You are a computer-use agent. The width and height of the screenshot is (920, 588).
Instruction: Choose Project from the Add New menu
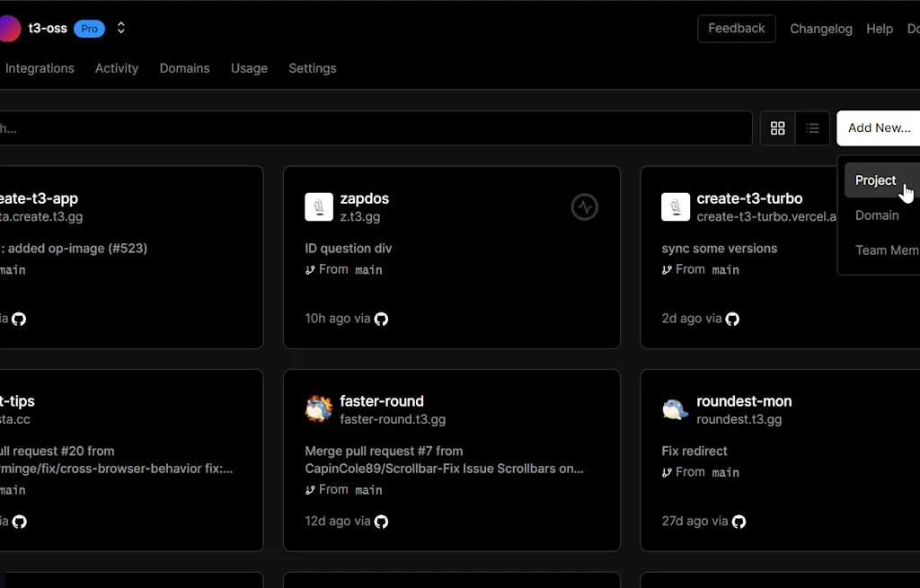coord(882,180)
